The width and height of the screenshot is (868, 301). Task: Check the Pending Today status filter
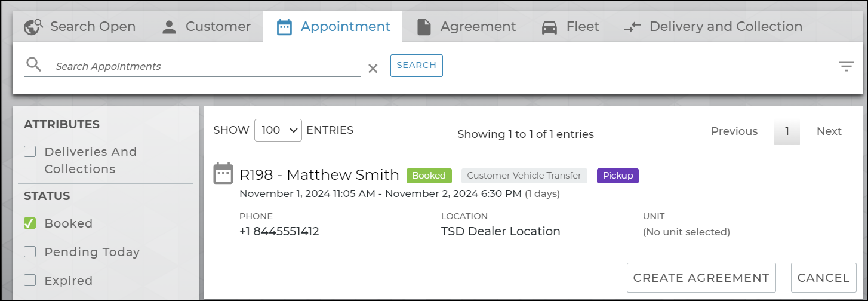(30, 252)
